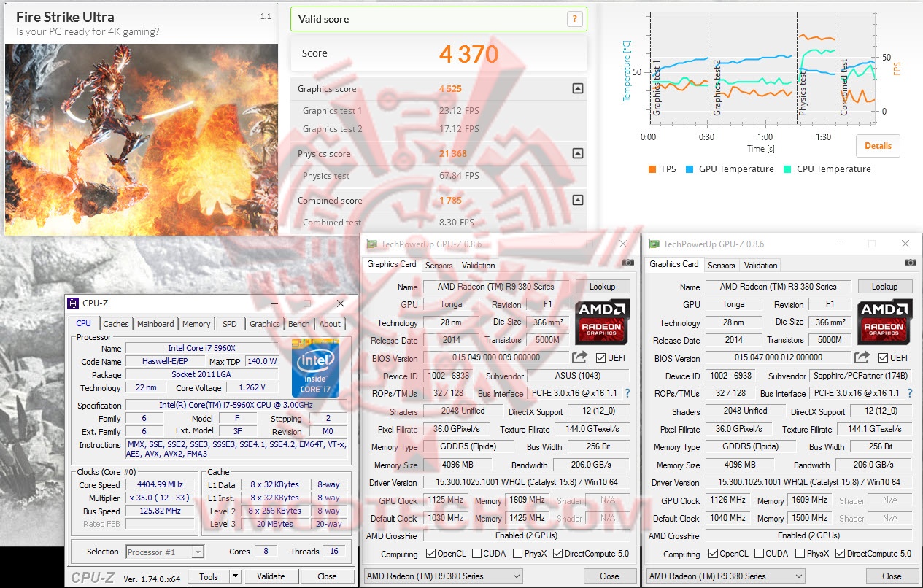Viewport: 923px width, 588px height.
Task: Click the camera screenshot icon in Sapphire GPU-Z
Action: pos(910,262)
